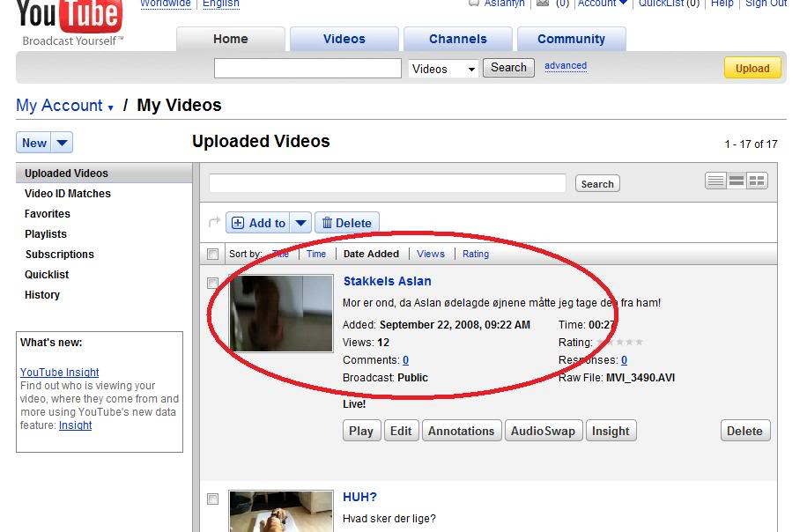
Task: Open the Comments count link
Action: coord(405,360)
